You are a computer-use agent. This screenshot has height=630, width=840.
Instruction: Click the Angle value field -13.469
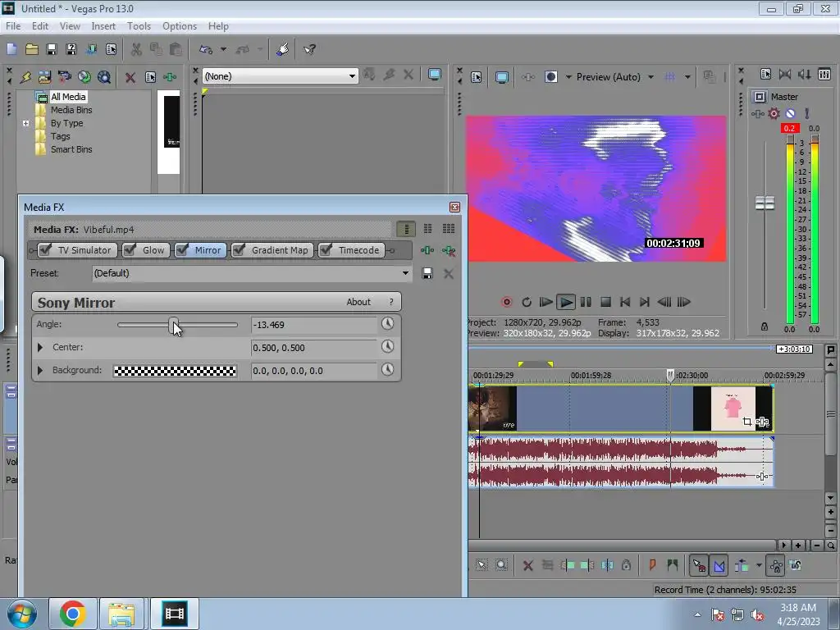(314, 325)
